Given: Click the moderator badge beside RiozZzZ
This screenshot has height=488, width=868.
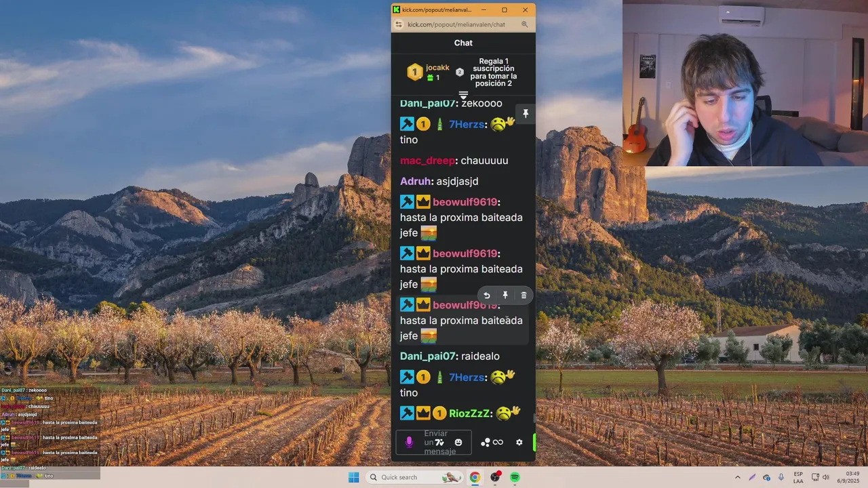Looking at the screenshot, I should pos(407,413).
